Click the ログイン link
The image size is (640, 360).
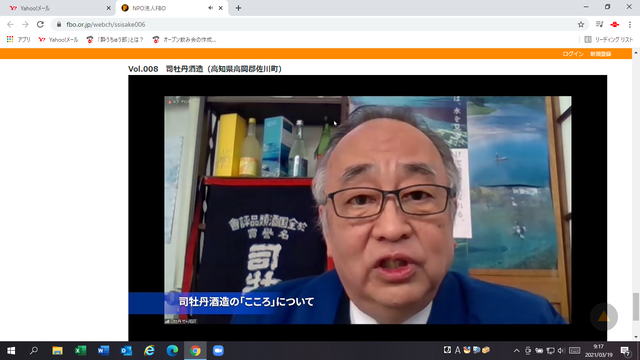(573, 54)
